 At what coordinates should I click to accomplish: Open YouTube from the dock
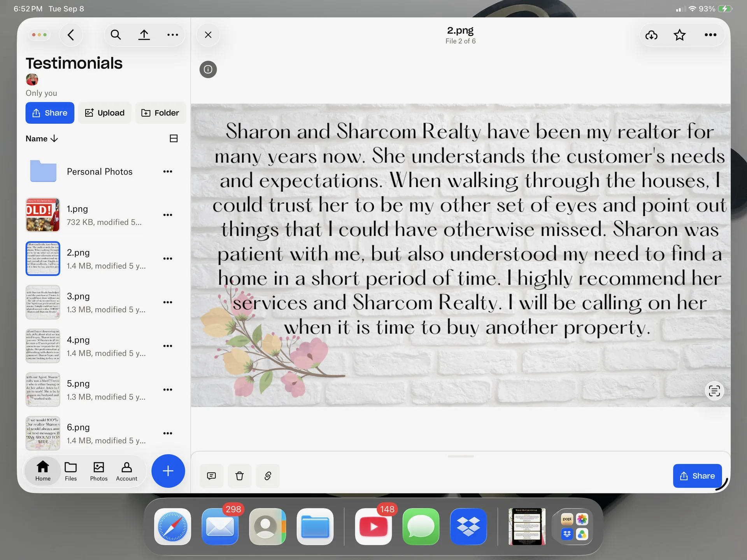pos(373,527)
